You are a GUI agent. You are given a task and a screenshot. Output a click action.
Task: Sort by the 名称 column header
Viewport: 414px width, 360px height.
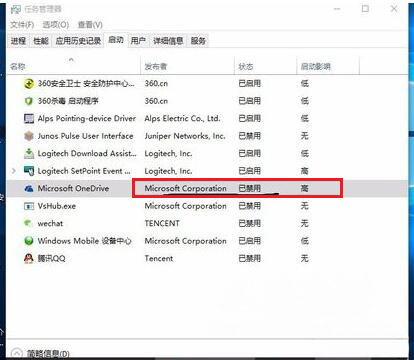tap(74, 66)
